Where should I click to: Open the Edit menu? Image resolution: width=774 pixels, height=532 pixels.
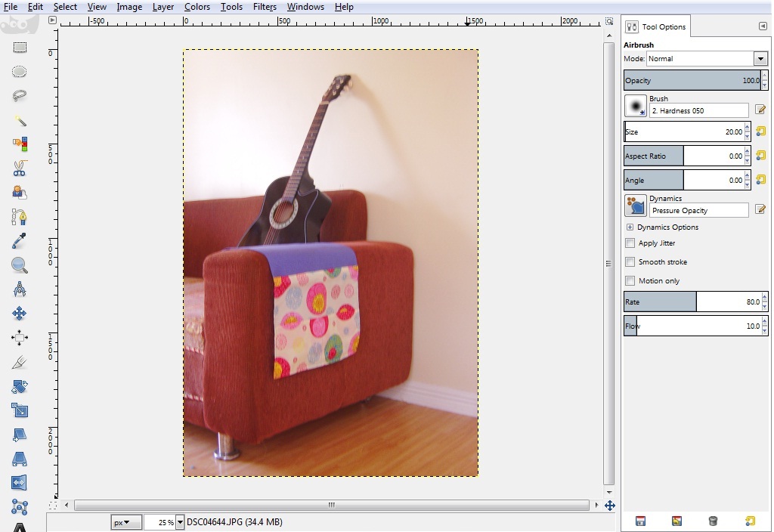(x=35, y=7)
